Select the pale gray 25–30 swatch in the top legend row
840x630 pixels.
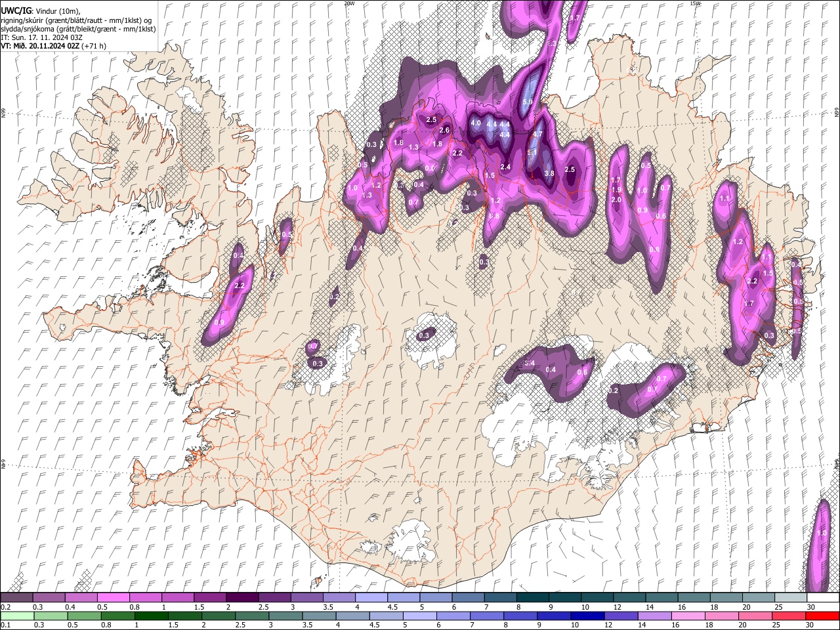[790, 597]
